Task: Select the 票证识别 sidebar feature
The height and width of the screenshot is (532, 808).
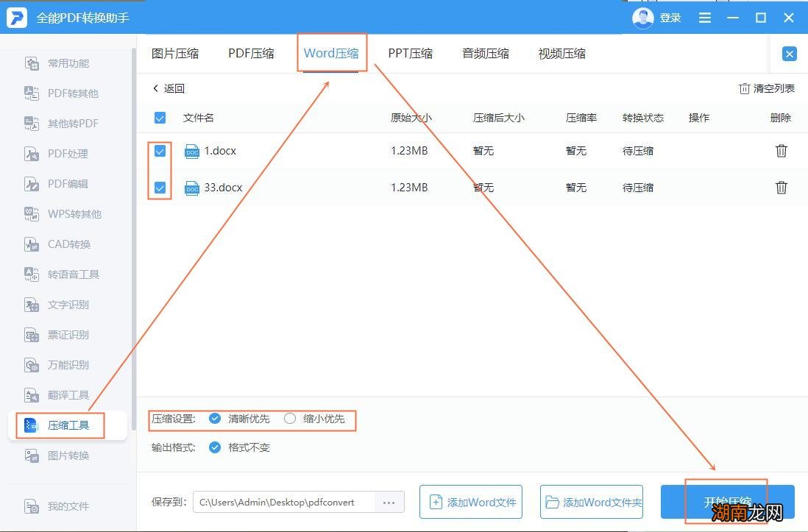Action: [x=66, y=335]
